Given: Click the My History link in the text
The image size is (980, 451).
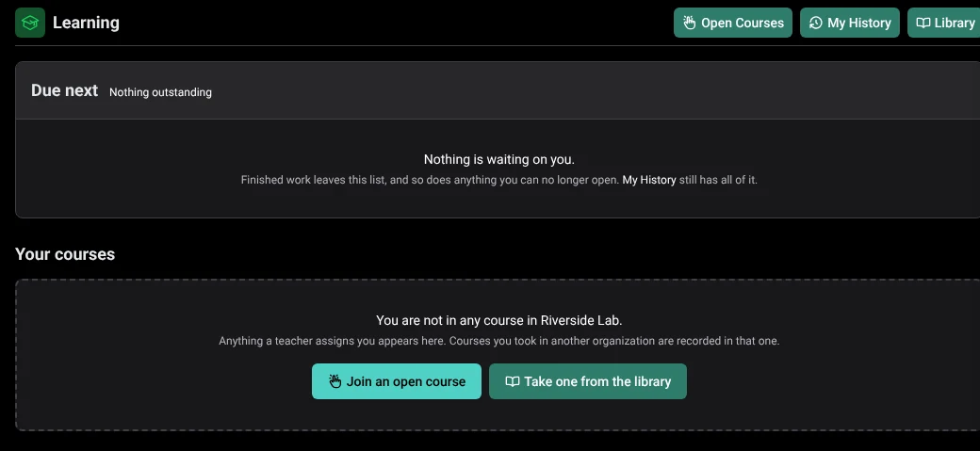Looking at the screenshot, I should pyautogui.click(x=648, y=180).
